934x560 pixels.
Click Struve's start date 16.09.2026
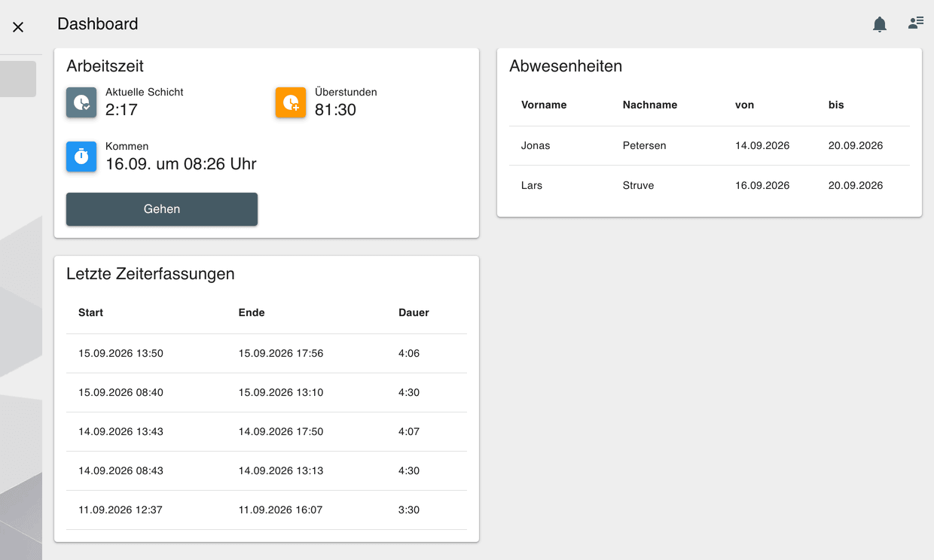762,185
